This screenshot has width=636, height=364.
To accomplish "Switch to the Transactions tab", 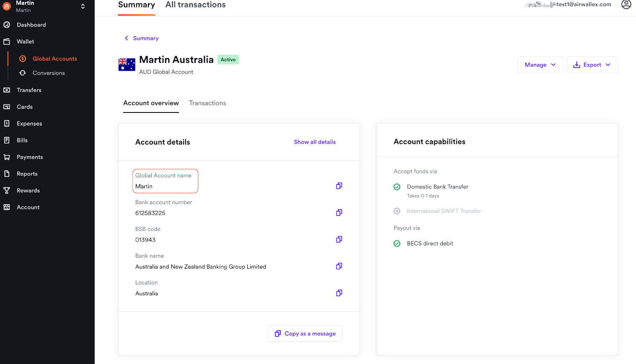I will point(207,103).
